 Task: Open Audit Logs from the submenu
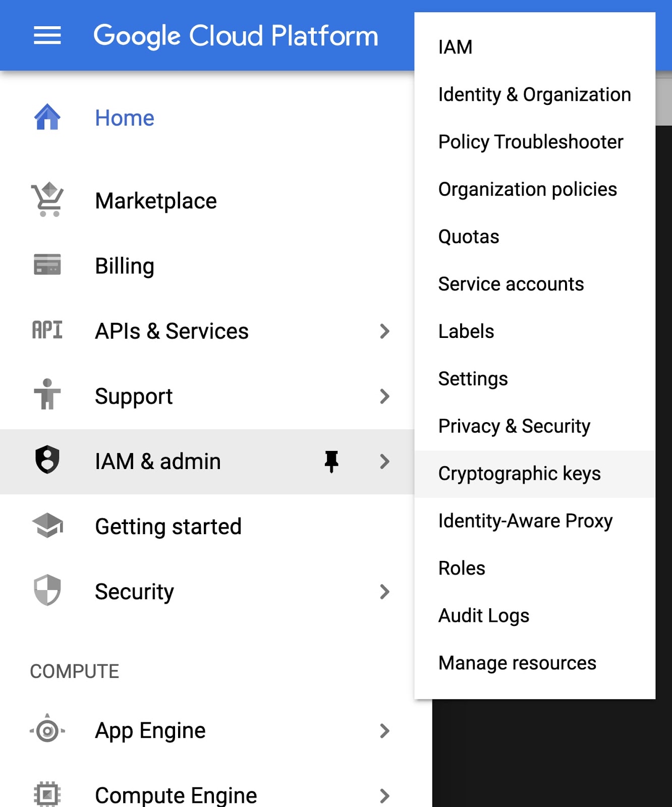pyautogui.click(x=483, y=615)
